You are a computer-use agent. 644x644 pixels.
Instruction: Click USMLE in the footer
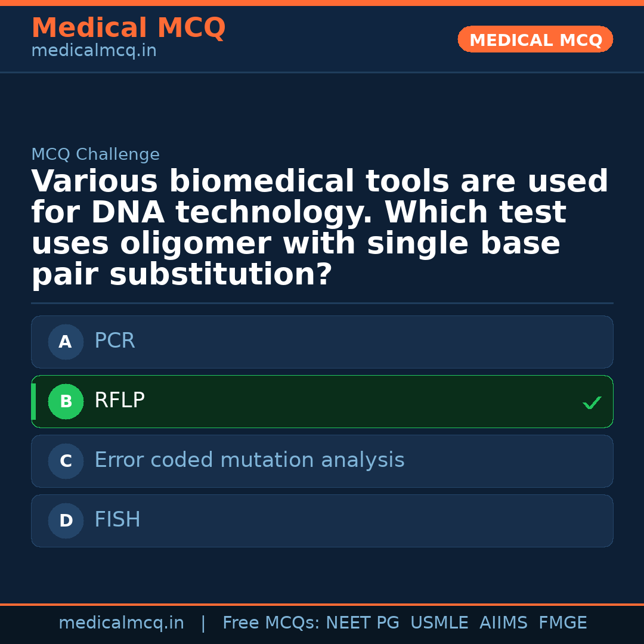coord(439,623)
